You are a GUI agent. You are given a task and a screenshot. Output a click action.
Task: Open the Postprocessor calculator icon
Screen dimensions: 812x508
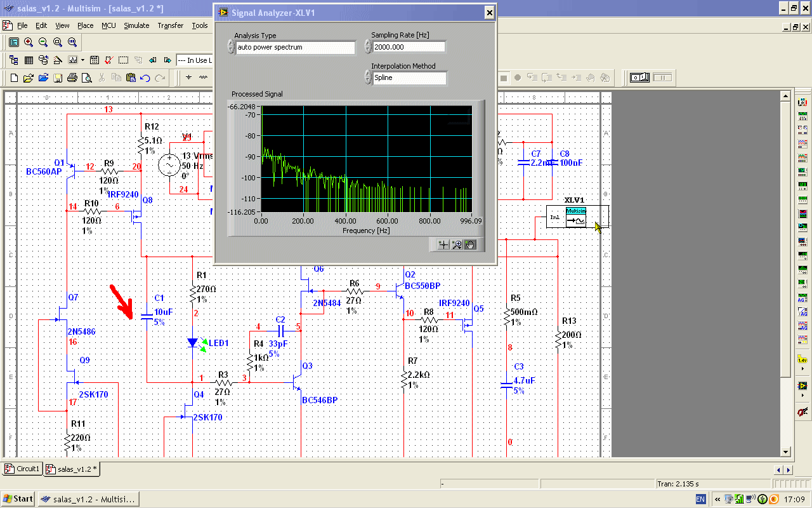coord(95,60)
